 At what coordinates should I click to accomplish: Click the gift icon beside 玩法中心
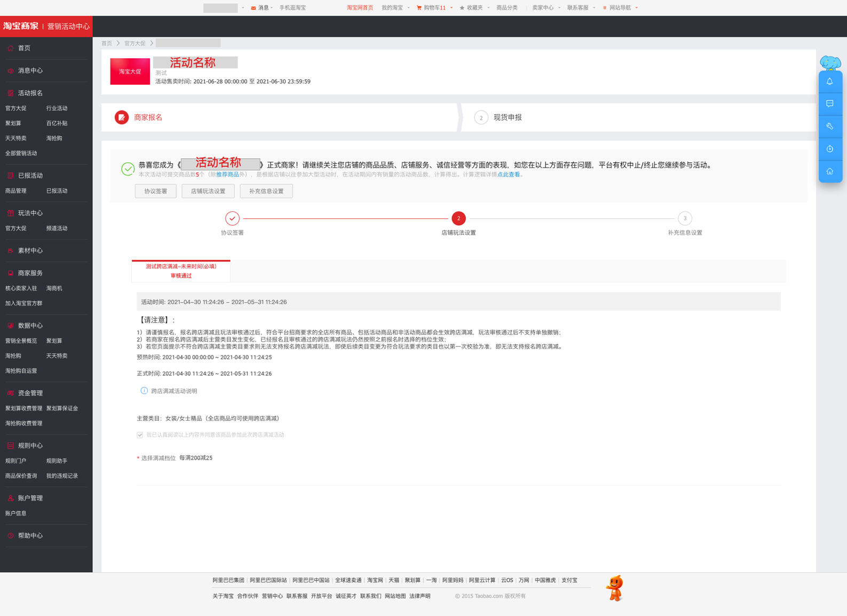(x=10, y=213)
